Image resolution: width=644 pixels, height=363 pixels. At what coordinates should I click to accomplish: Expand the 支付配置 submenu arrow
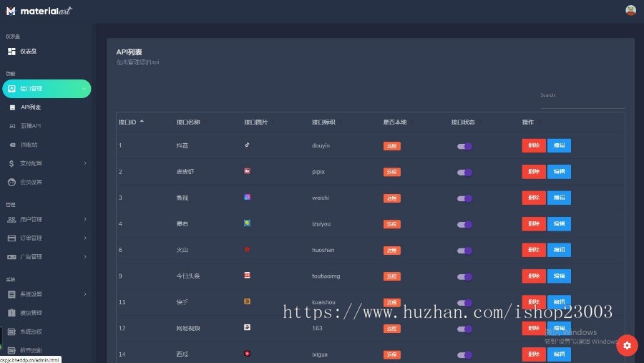point(85,164)
